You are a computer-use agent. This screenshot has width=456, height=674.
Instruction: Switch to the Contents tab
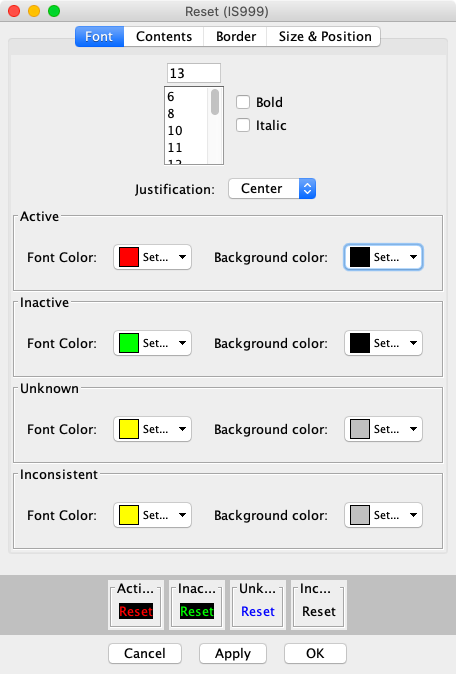[x=164, y=37]
